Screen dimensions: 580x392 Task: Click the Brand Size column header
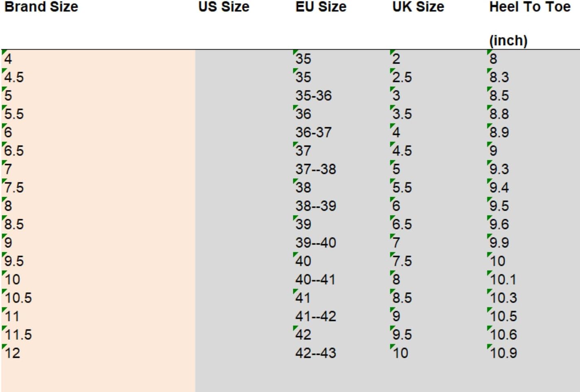coord(41,7)
